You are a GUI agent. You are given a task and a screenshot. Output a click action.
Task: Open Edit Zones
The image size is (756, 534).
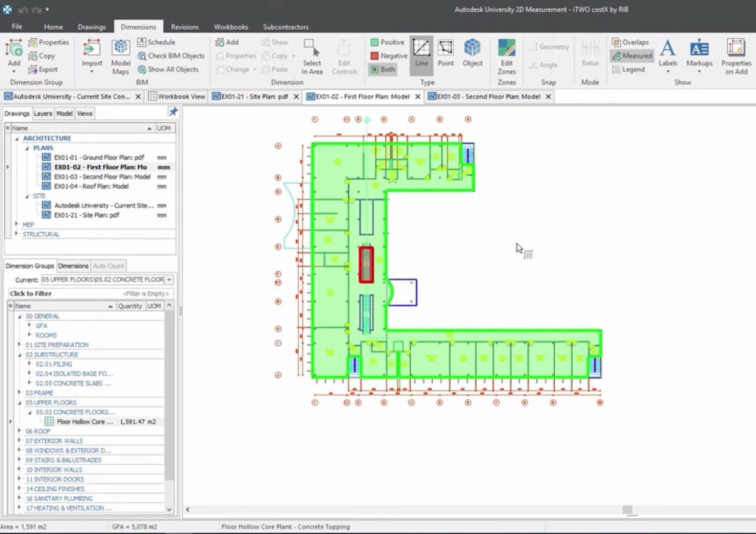[506, 56]
